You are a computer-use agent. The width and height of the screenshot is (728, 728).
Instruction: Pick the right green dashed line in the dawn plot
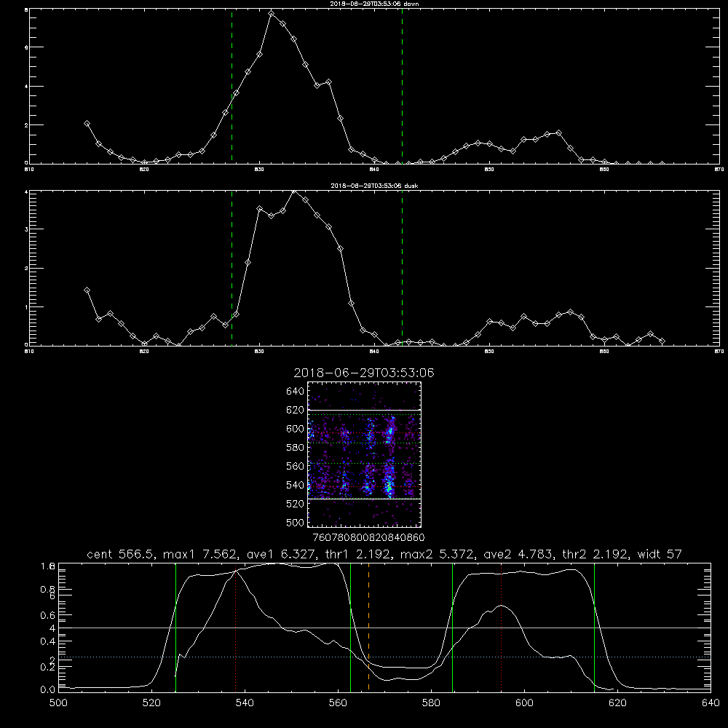pos(402,86)
